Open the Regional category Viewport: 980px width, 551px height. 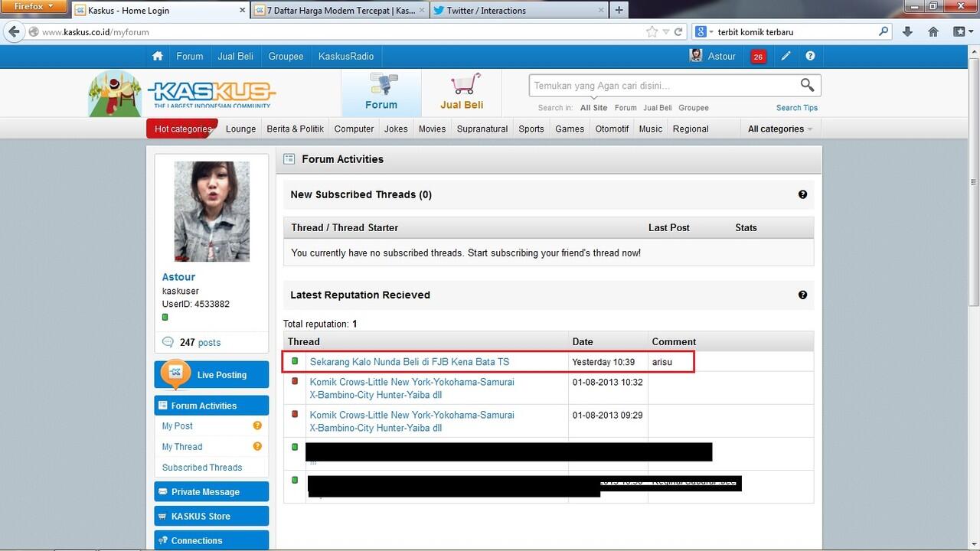(691, 129)
